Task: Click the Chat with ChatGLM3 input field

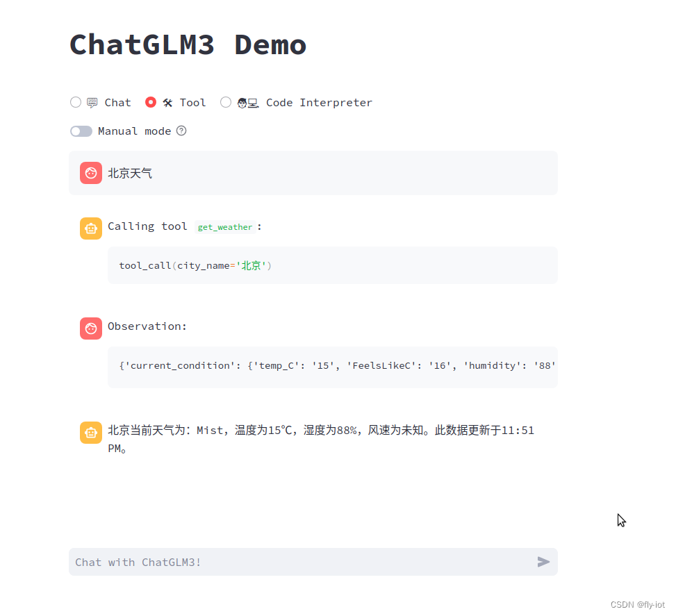Action: 278,562
